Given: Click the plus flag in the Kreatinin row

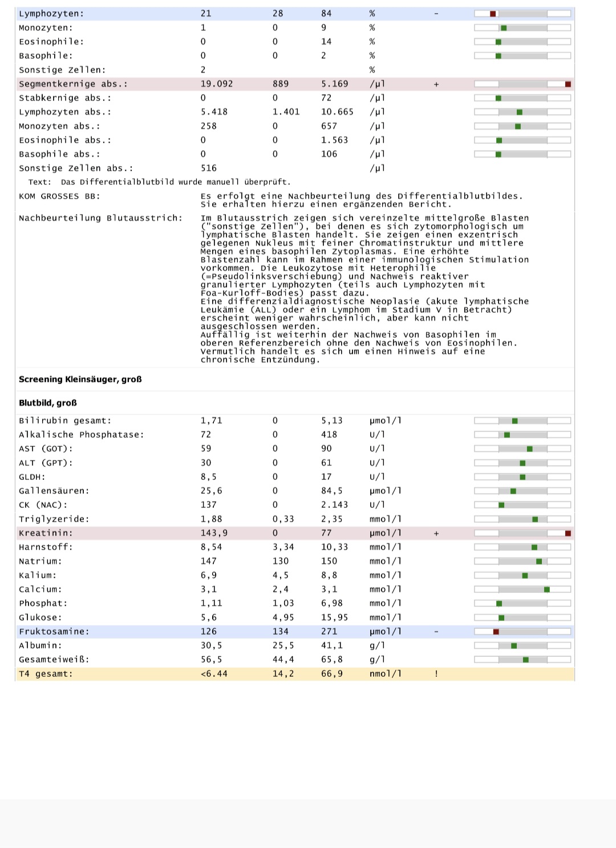Looking at the screenshot, I should click(436, 534).
